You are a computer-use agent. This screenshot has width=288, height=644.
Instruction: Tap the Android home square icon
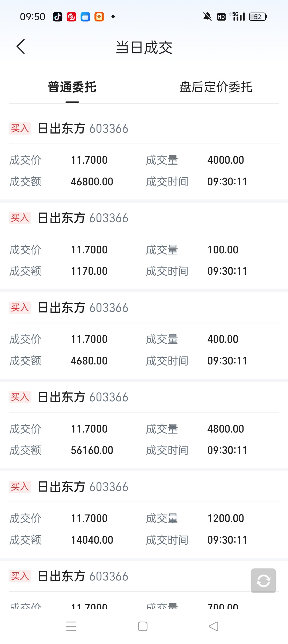tap(143, 626)
